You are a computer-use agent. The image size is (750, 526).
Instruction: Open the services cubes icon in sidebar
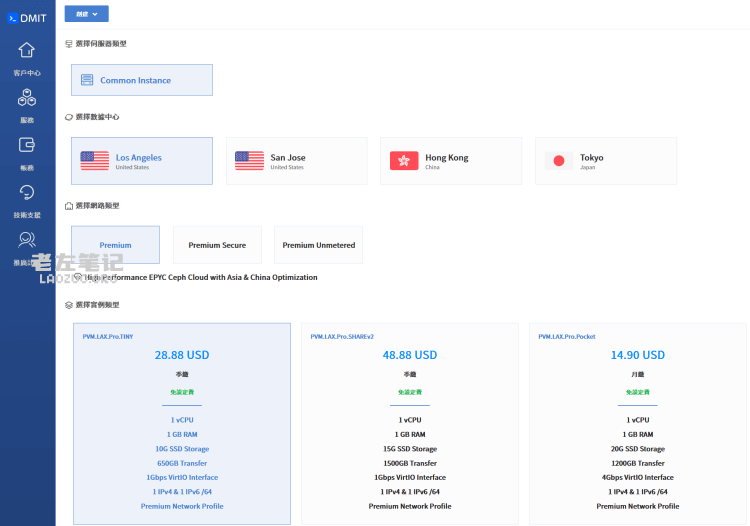click(27, 98)
